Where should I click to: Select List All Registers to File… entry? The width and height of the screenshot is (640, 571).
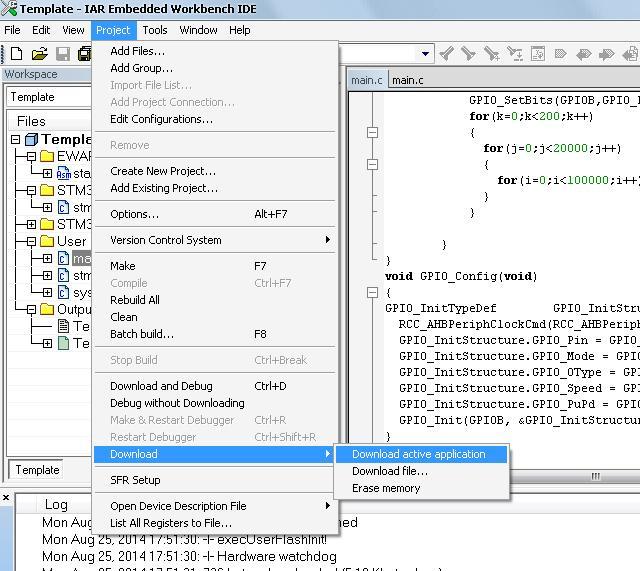tap(215, 523)
